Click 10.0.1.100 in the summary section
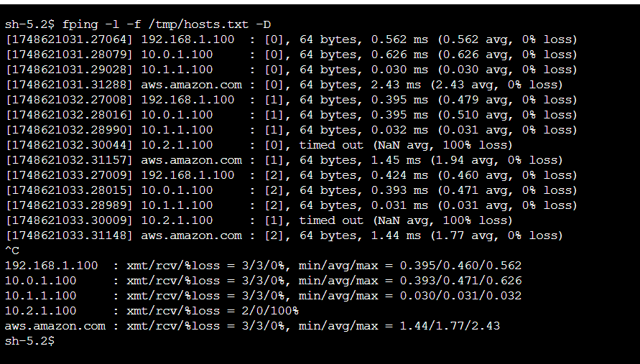640x364 pixels. click(x=40, y=281)
